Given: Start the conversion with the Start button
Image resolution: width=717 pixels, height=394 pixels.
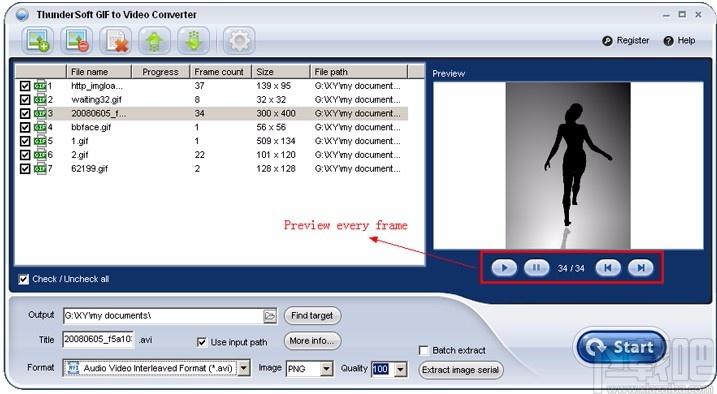Looking at the screenshot, I should pos(621,347).
